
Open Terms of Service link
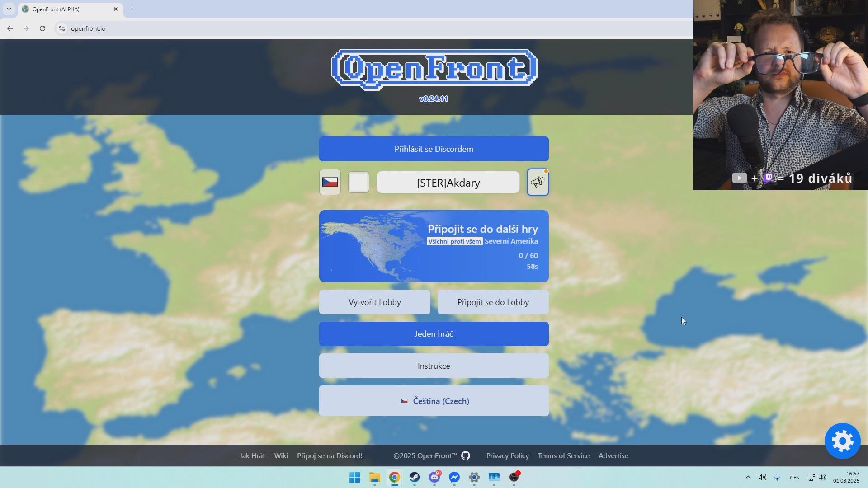(563, 455)
